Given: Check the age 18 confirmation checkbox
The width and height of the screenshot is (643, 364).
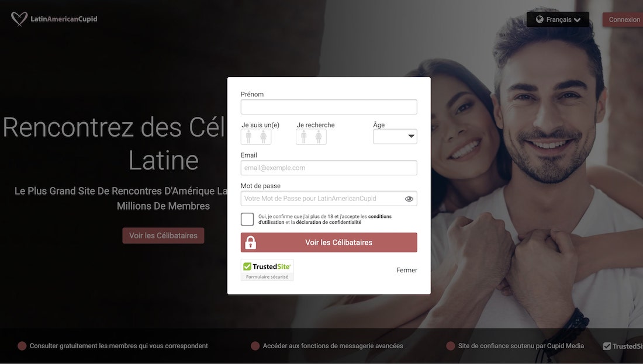Looking at the screenshot, I should pyautogui.click(x=247, y=219).
